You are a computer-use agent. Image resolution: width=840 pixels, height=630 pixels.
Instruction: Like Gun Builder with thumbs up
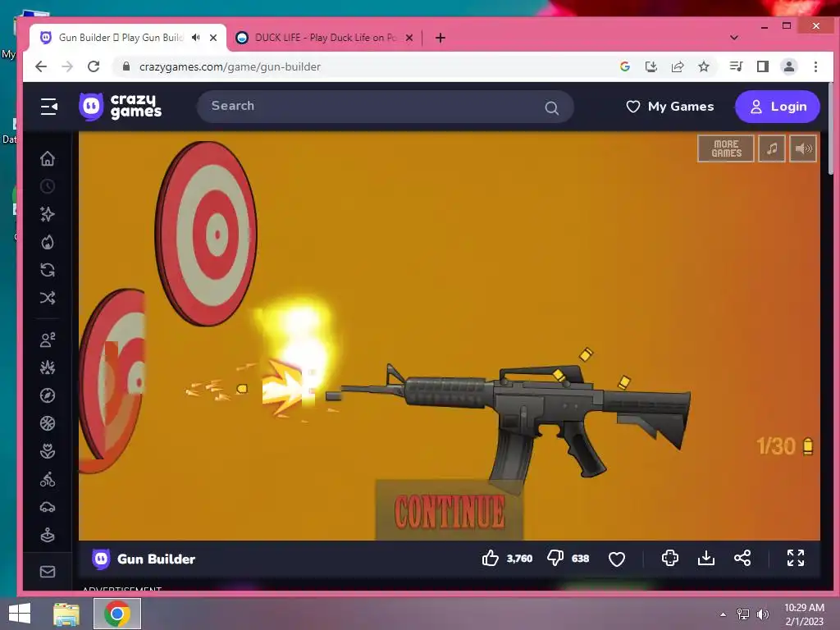pos(491,558)
